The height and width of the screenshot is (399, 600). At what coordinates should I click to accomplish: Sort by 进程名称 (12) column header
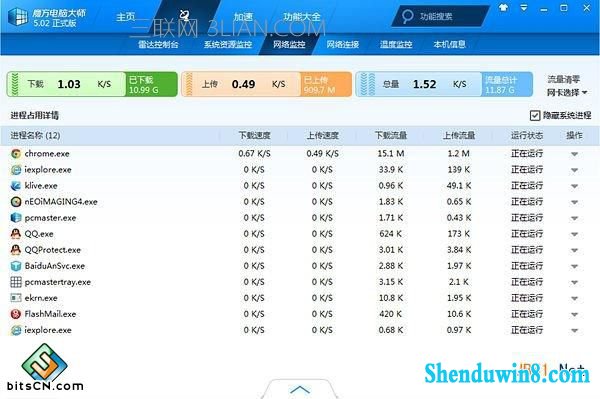pos(35,135)
